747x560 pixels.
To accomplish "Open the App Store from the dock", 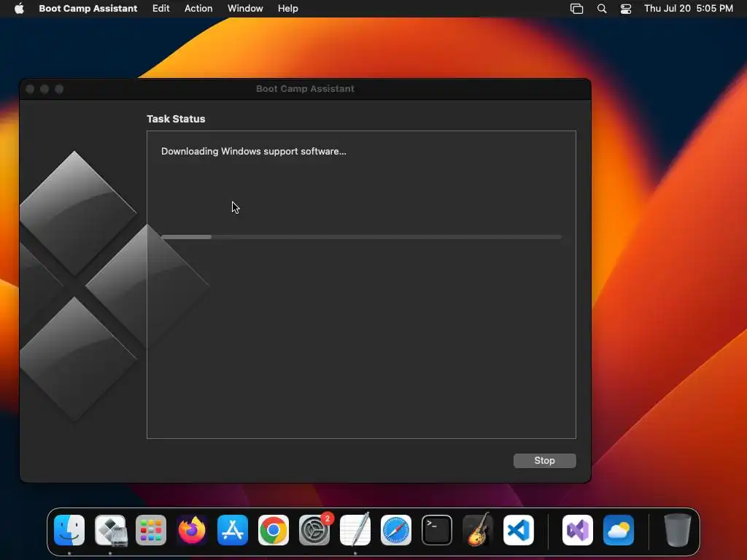I will tap(233, 530).
